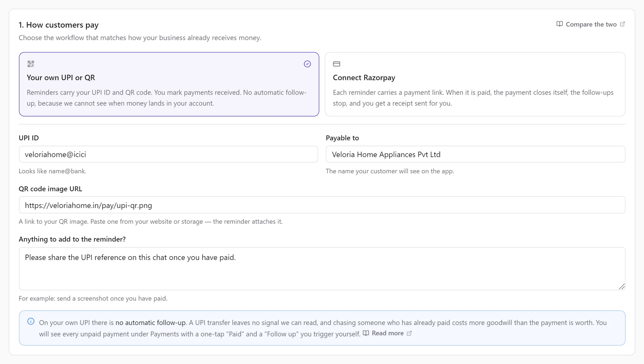Click the bold text no automatic follow-up
The width and height of the screenshot is (644, 364).
[150, 323]
